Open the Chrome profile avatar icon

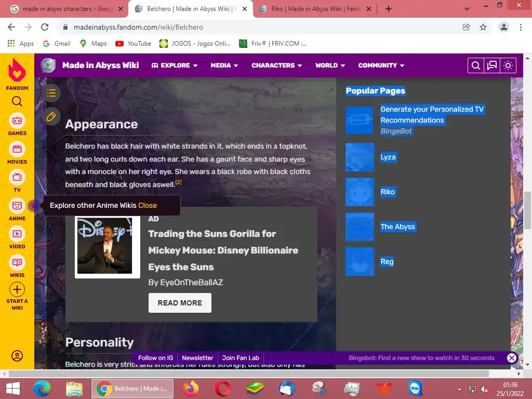tap(504, 27)
